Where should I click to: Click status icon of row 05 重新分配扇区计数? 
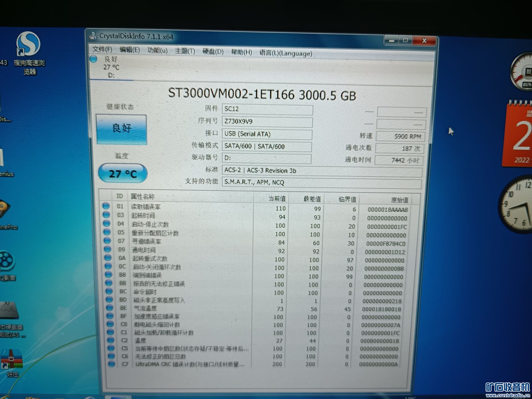pos(107,232)
